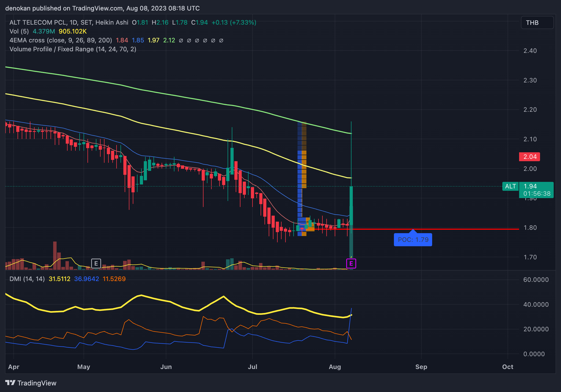561x392 pixels.
Task: Click the +0.13 (+7.33%) change value
Action: tap(234, 23)
